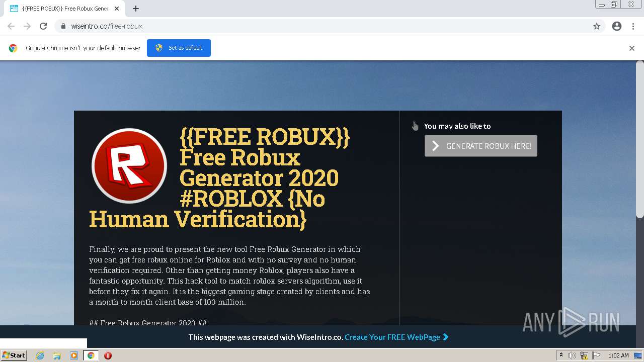Select the {{FREE ROBUX}} browser tab
Image resolution: width=644 pixels, height=362 pixels.
click(x=64, y=9)
